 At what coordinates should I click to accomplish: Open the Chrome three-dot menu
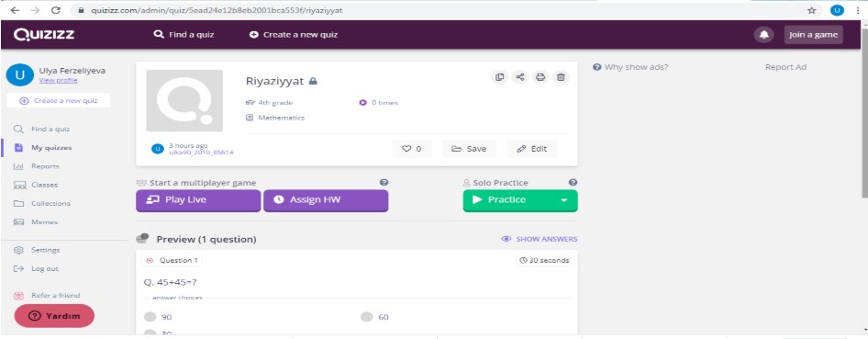click(x=858, y=10)
